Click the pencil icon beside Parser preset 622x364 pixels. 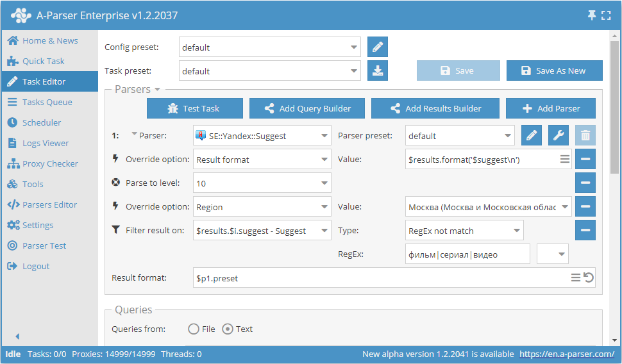pos(532,135)
